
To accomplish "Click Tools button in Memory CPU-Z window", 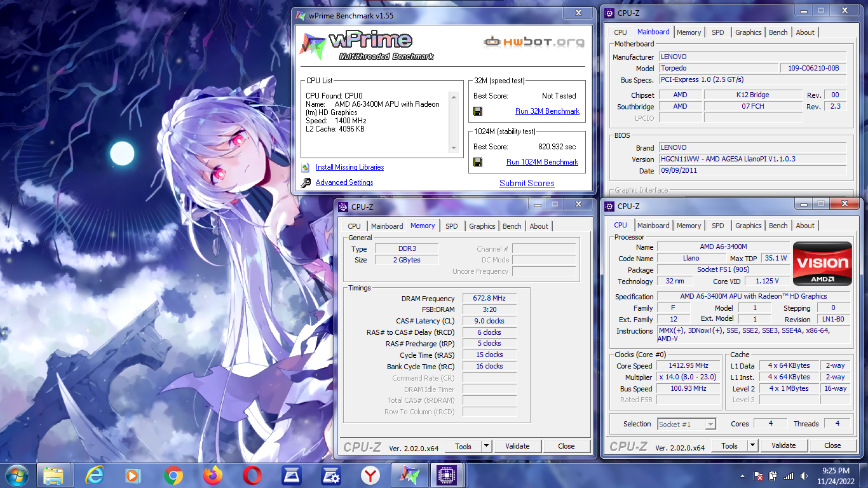I will [463, 446].
